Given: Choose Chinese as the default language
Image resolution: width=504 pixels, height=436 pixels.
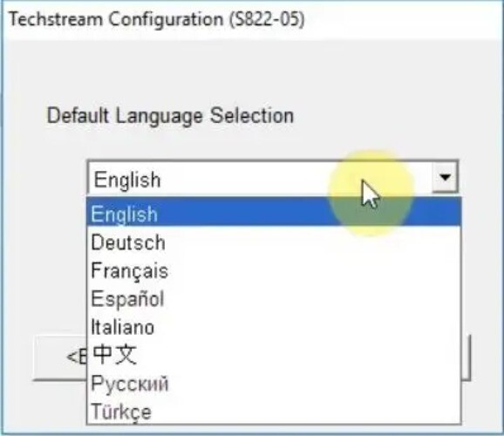Looking at the screenshot, I should coord(274,355).
